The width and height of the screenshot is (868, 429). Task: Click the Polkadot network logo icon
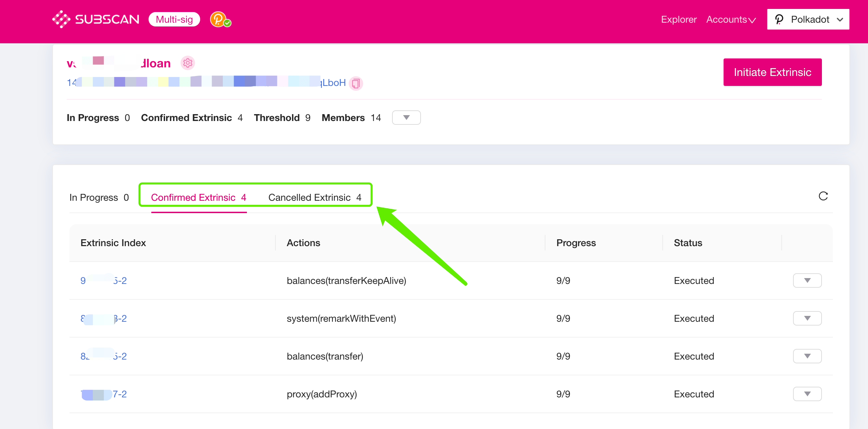point(779,19)
